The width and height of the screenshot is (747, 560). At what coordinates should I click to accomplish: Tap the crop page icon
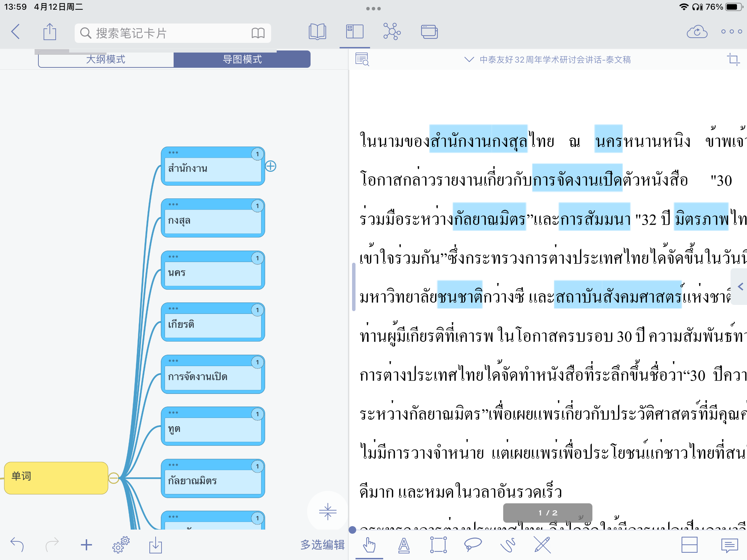pos(733,59)
